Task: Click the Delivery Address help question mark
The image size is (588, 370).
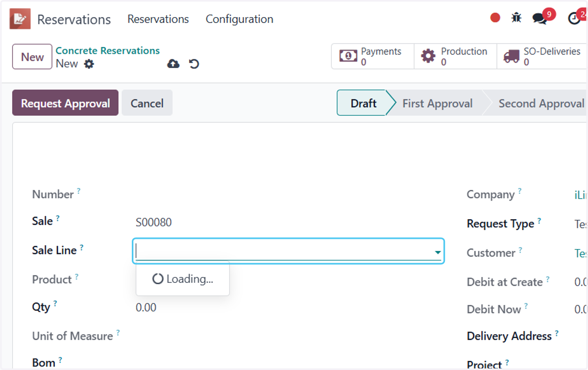Action: click(557, 333)
